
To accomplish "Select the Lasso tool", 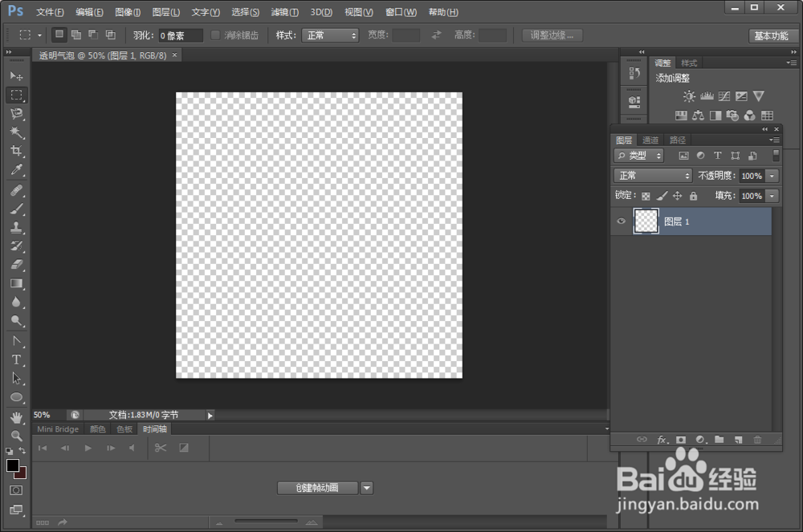I will (x=17, y=113).
